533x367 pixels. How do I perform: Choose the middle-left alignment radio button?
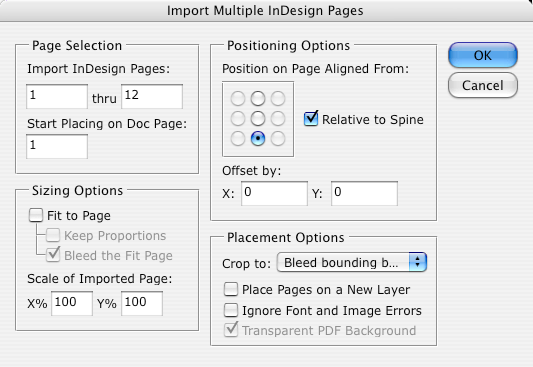tap(238, 119)
